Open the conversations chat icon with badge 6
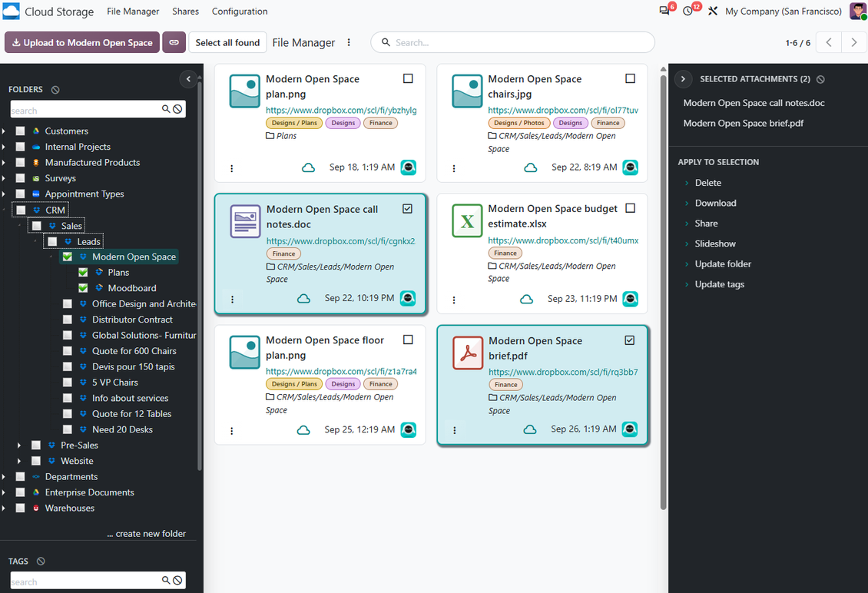 (664, 11)
